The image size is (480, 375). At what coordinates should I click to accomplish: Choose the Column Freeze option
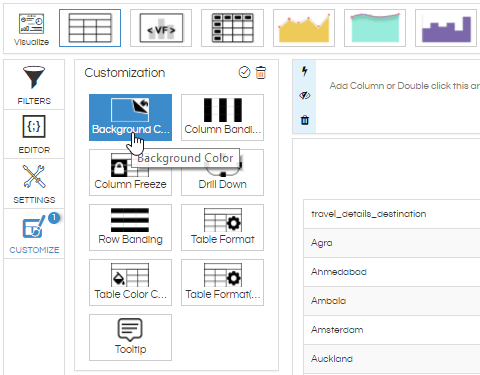tap(130, 172)
